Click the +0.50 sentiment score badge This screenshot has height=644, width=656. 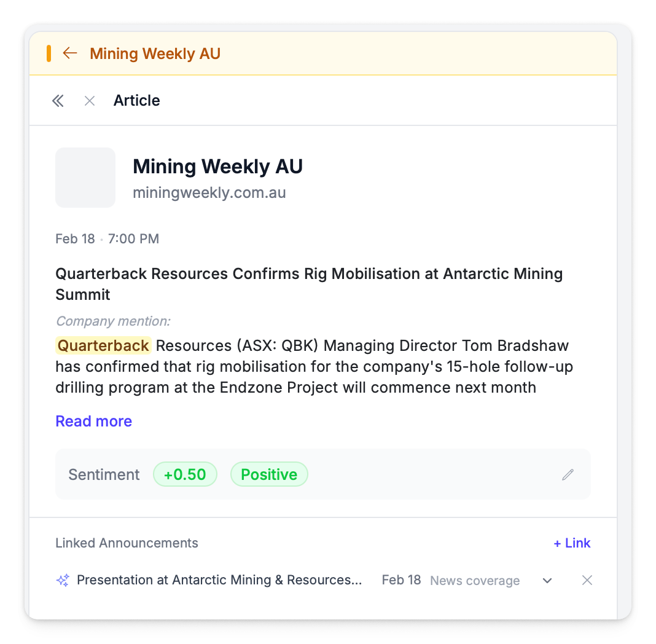(x=185, y=474)
